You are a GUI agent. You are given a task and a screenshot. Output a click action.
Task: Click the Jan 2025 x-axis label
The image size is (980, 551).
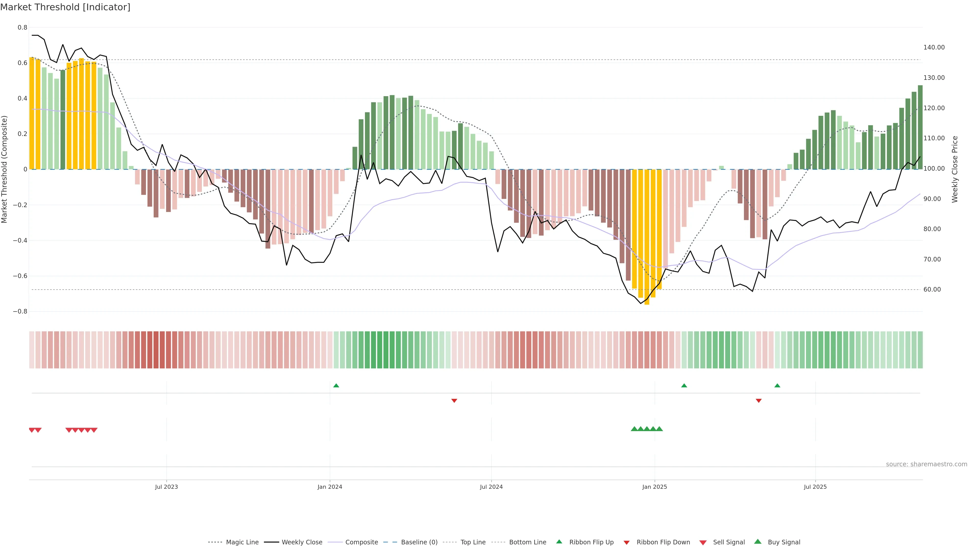[x=654, y=487]
